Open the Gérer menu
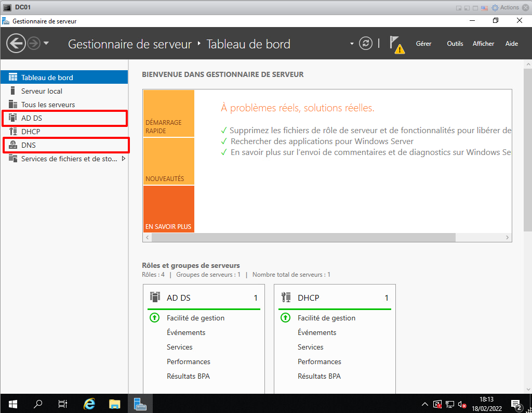 pos(423,44)
